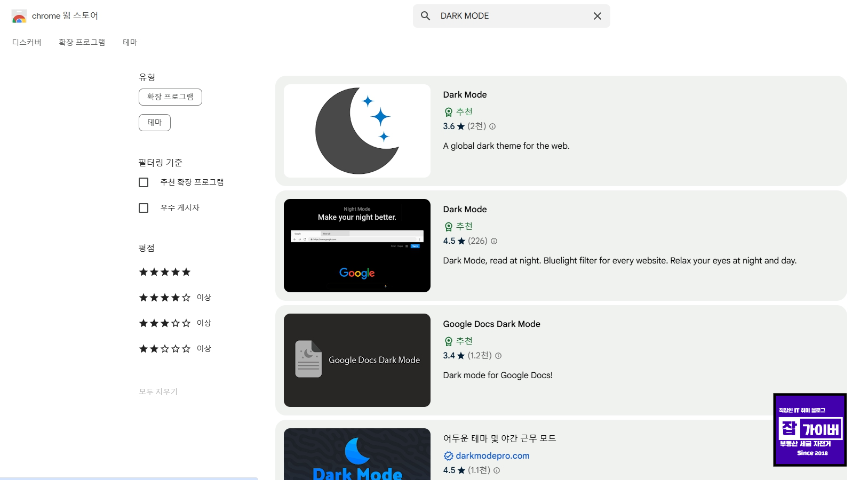The width and height of the screenshot is (868, 480).
Task: Open the Night Mode thumbnail with Google logo
Action: pos(357,245)
